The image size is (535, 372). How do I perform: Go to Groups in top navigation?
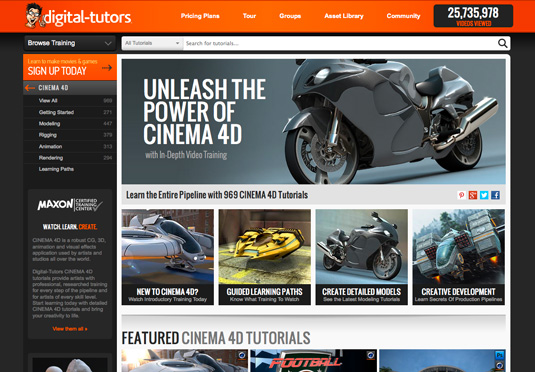pyautogui.click(x=290, y=16)
